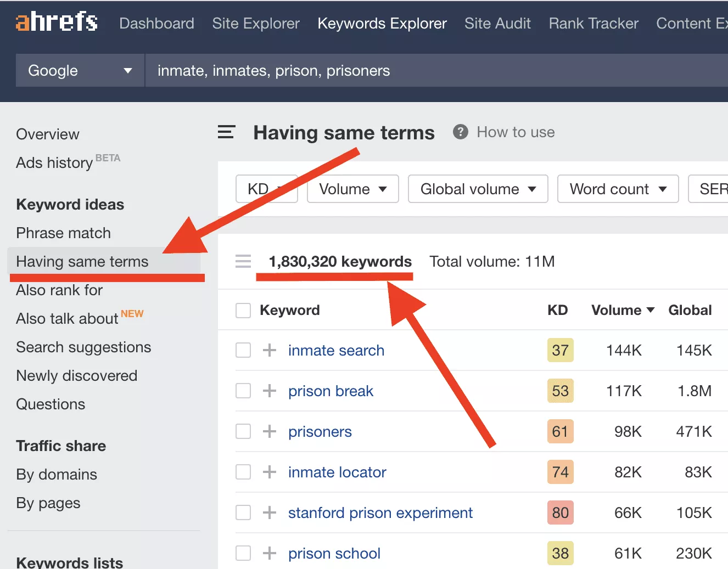Open the stanford prison experiment keyword link
This screenshot has width=728, height=569.
(x=380, y=512)
